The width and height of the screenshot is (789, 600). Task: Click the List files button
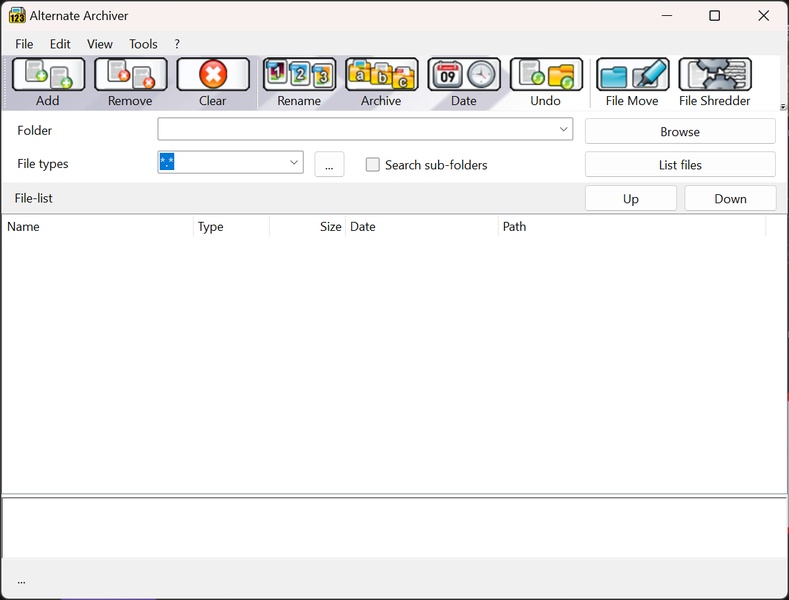click(680, 165)
